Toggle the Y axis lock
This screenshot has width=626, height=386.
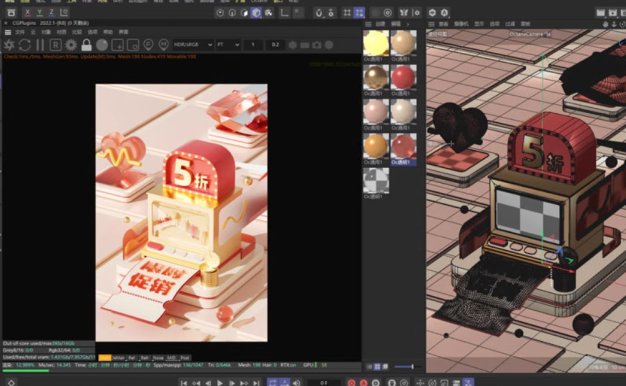(40, 12)
